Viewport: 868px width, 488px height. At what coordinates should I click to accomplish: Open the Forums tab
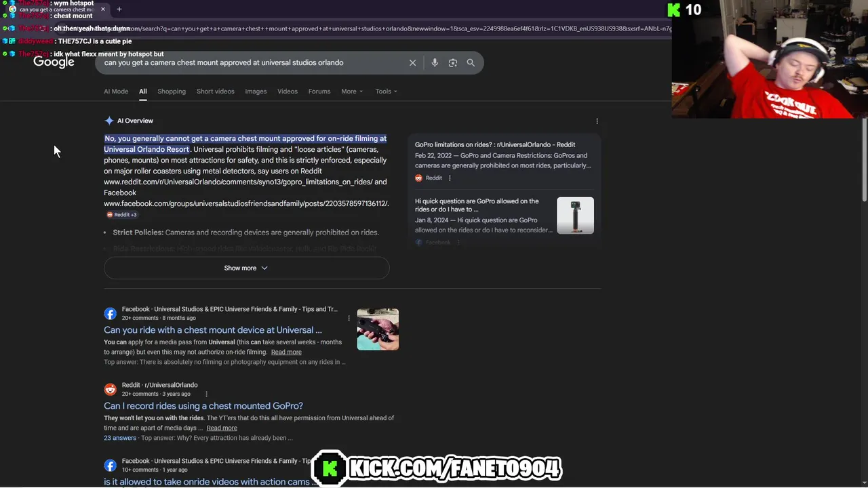point(319,91)
